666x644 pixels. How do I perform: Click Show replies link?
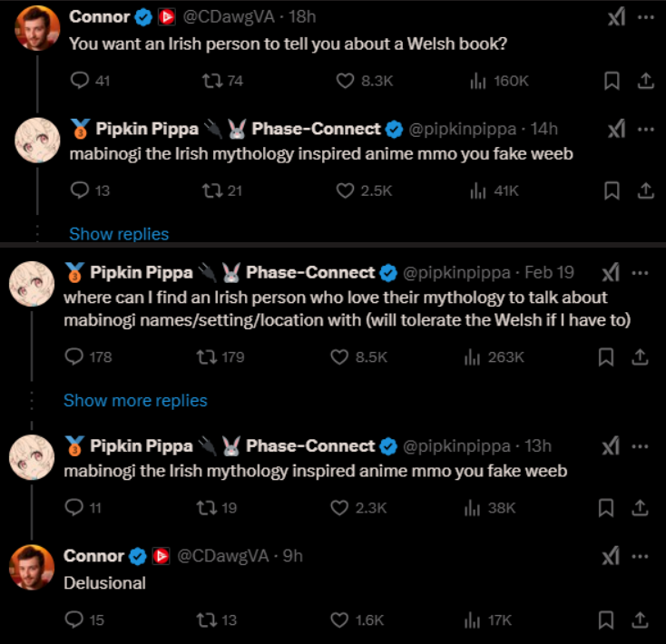tap(119, 234)
